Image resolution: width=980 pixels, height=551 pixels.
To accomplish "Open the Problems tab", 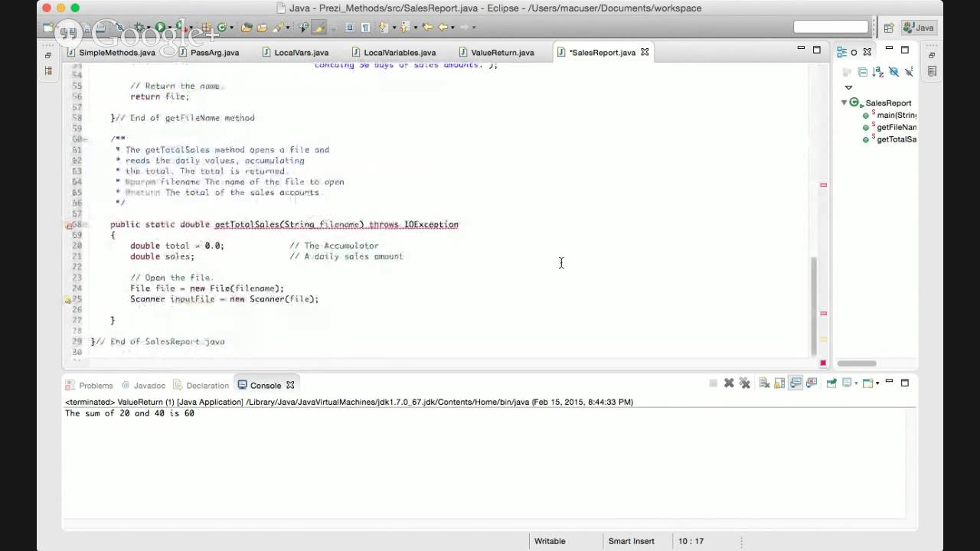I will [90, 386].
